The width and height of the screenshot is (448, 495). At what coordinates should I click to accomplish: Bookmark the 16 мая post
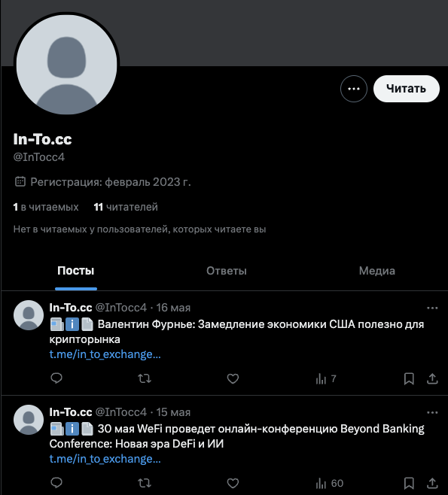409,378
